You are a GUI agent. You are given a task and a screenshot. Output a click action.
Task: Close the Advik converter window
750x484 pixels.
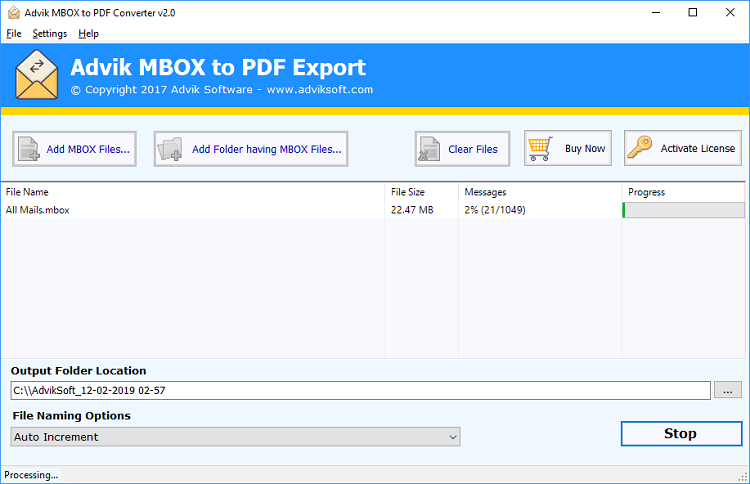730,12
